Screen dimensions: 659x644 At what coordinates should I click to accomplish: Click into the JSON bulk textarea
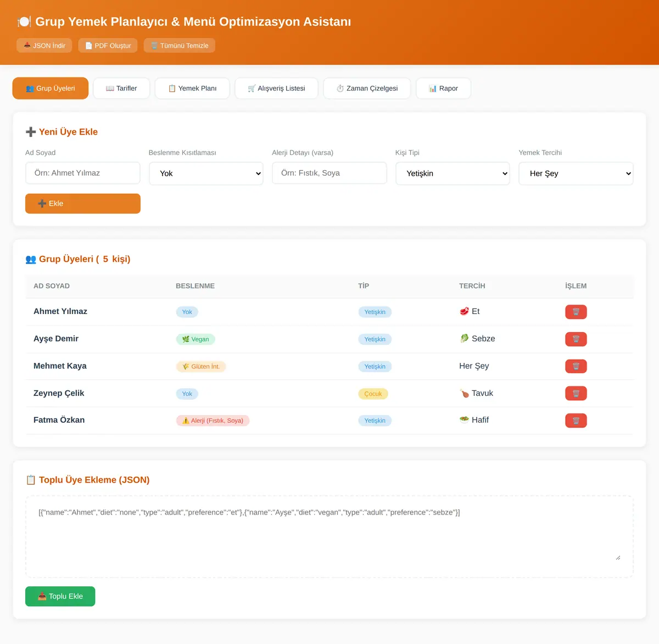coord(329,536)
